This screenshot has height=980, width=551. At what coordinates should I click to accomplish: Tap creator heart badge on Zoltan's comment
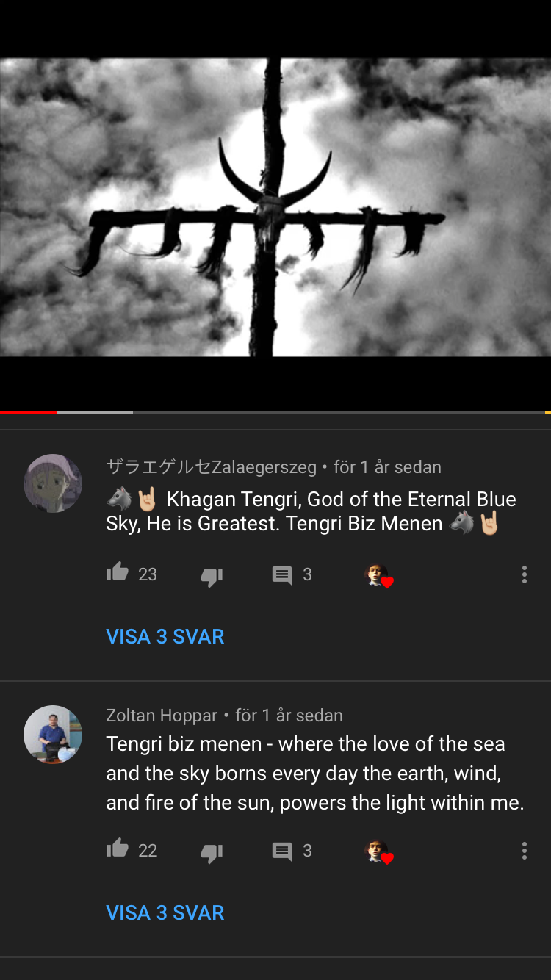pyautogui.click(x=379, y=851)
